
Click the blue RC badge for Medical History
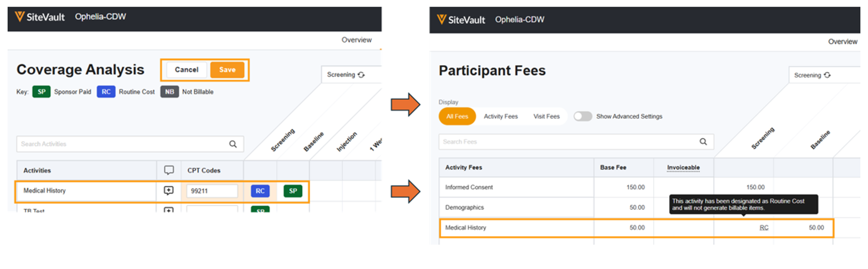pyautogui.click(x=260, y=191)
